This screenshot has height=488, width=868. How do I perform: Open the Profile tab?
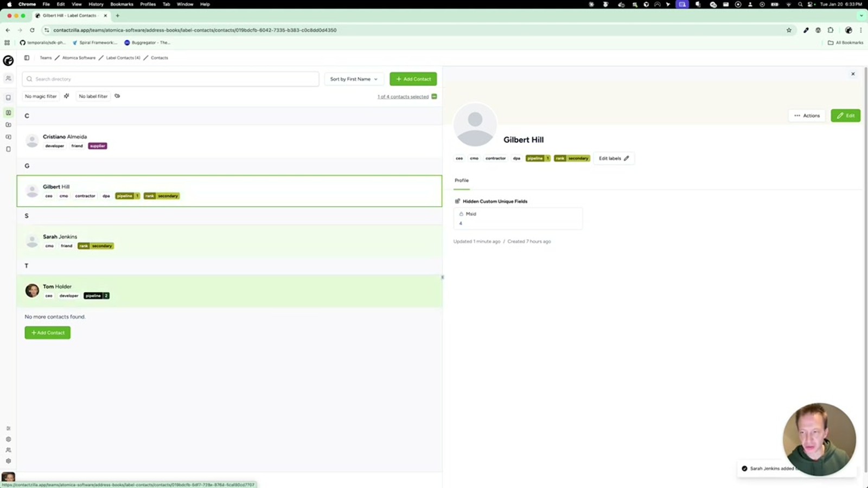[x=462, y=181]
